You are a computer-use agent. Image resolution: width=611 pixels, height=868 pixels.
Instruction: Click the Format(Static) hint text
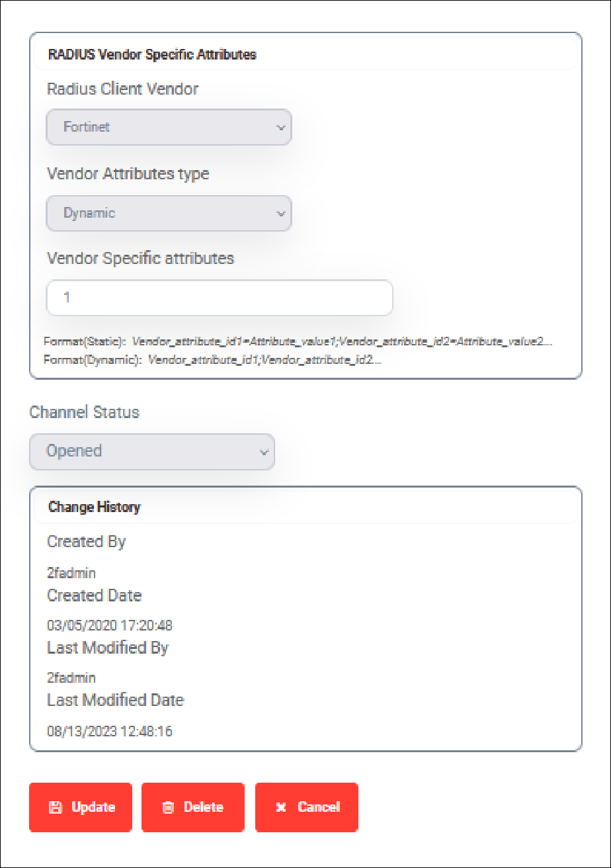[x=298, y=342]
